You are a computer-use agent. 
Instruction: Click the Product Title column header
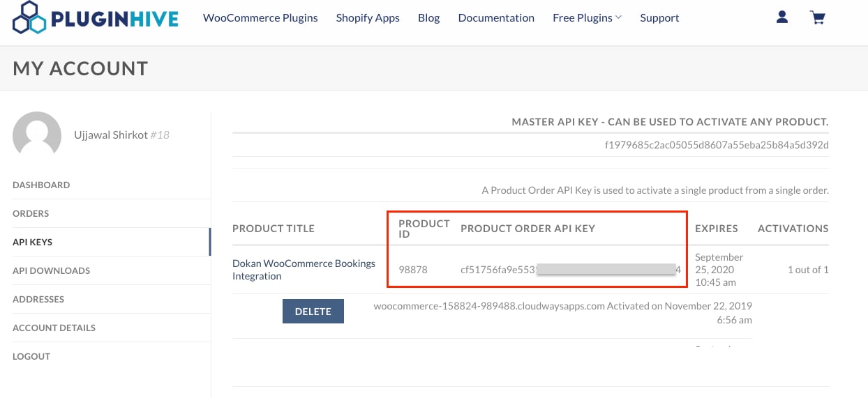click(274, 229)
